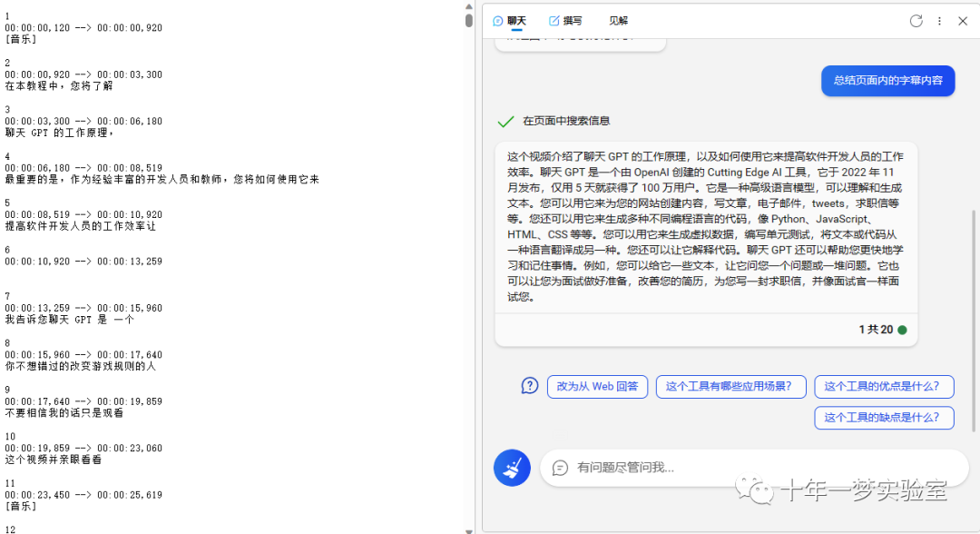The width and height of the screenshot is (980, 534).
Task: Choose 改为从 Web 回答 suggestion
Action: coord(597,387)
